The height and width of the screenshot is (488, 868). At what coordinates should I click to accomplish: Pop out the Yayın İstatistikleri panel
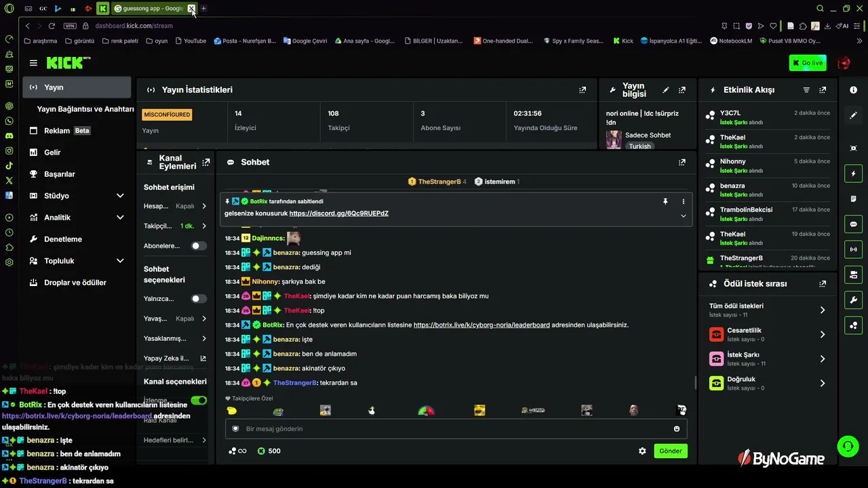[583, 89]
